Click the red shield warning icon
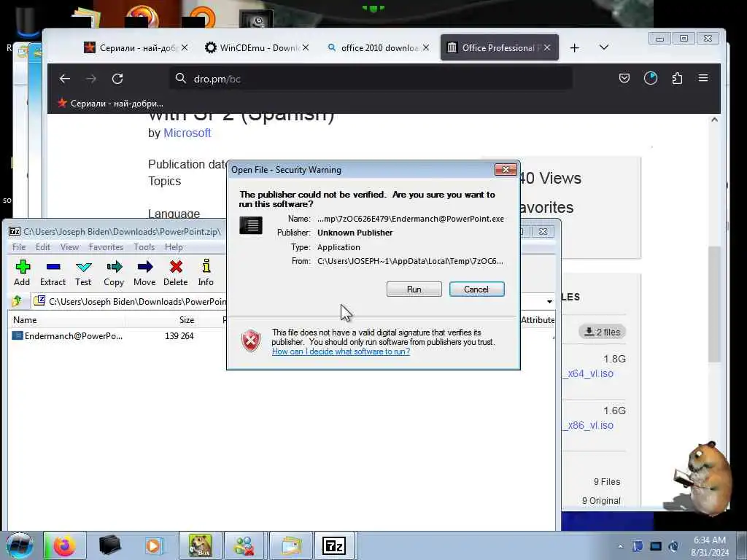Screen dimensions: 747x560 tap(251, 341)
